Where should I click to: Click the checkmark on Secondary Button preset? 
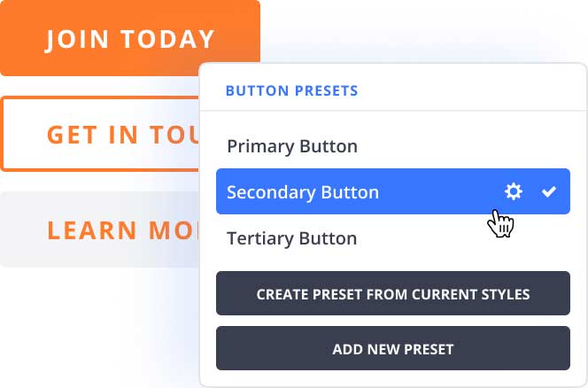549,191
